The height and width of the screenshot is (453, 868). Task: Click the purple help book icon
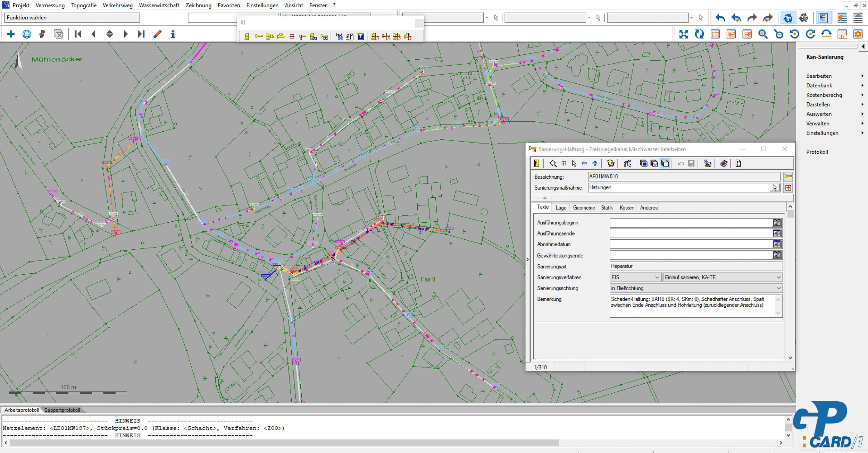point(724,163)
